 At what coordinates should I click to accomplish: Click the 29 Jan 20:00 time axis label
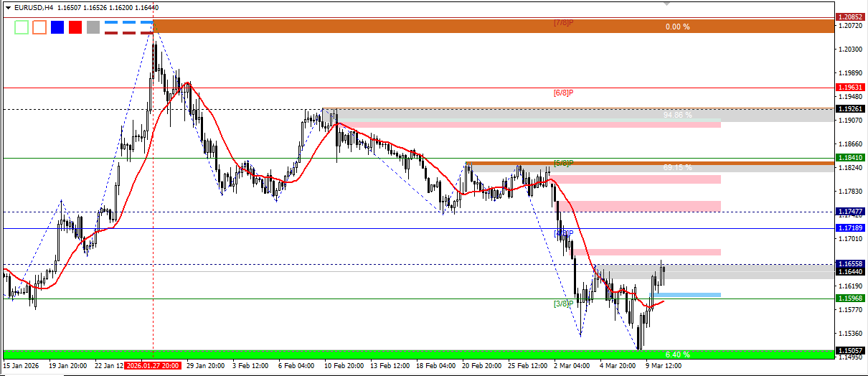click(205, 366)
